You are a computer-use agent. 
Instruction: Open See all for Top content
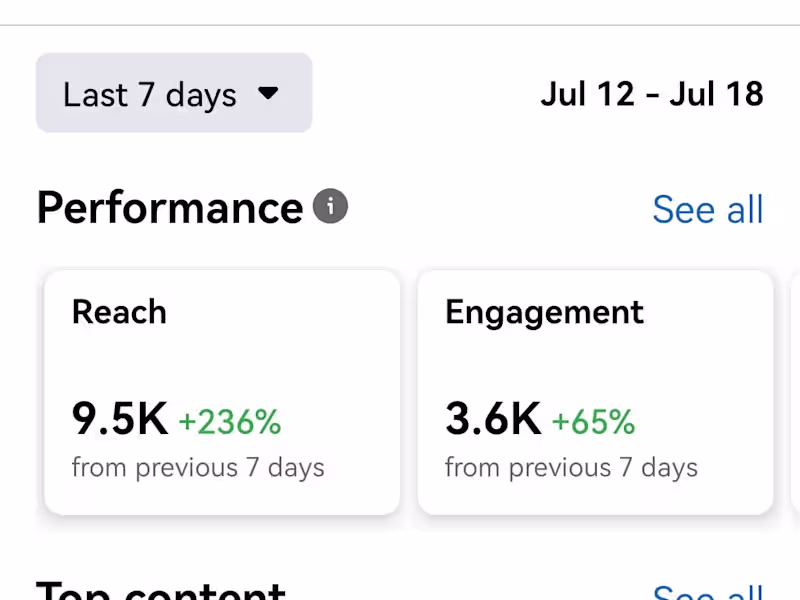[707, 592]
